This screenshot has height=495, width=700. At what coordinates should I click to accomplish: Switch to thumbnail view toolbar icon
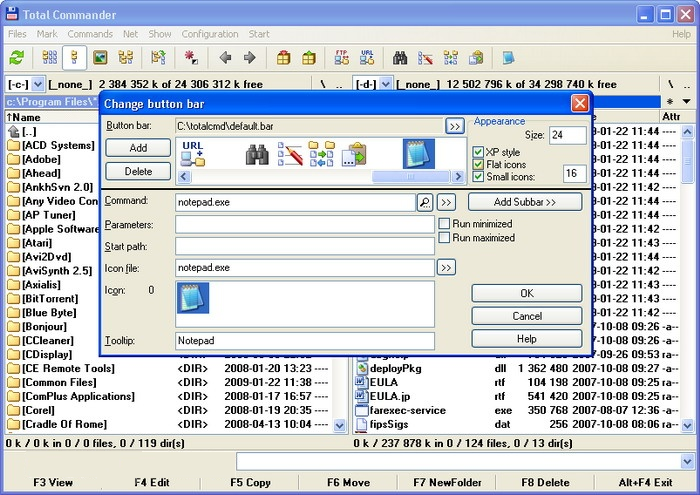point(100,58)
